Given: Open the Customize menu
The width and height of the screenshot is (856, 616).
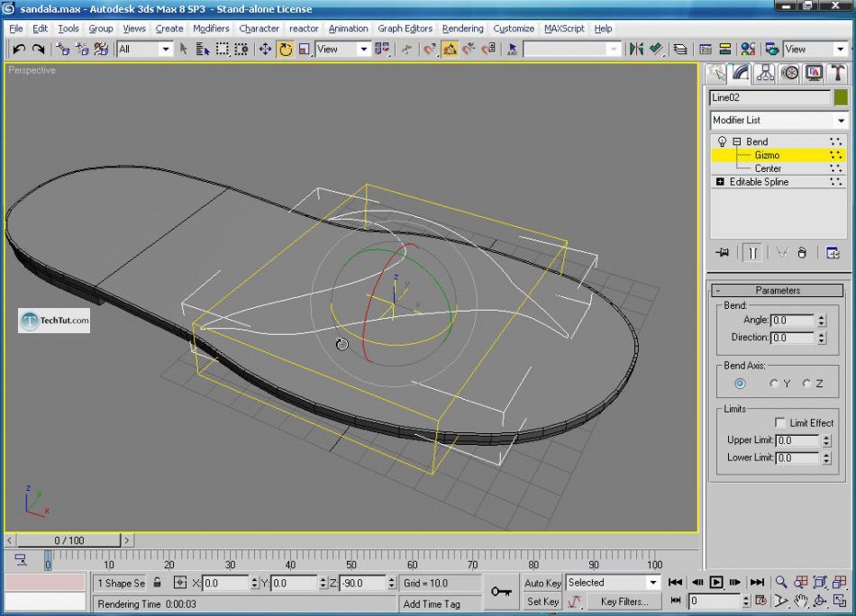Looking at the screenshot, I should click(514, 29).
